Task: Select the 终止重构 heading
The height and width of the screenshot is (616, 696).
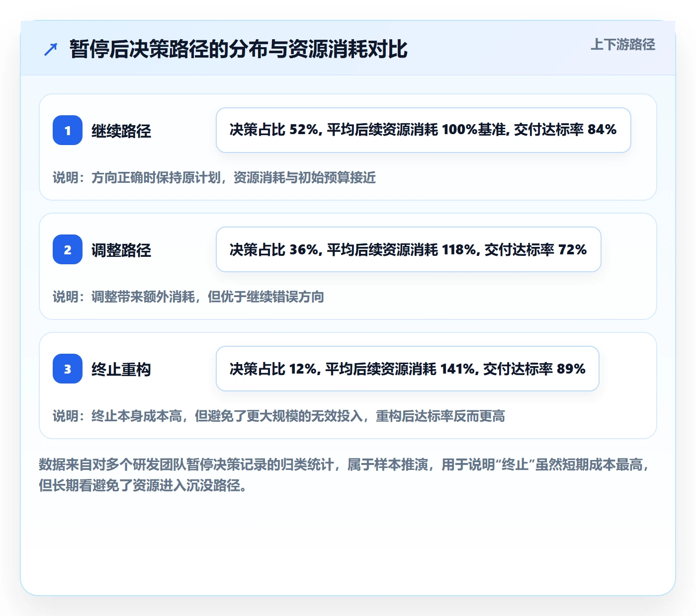Action: [x=121, y=369]
